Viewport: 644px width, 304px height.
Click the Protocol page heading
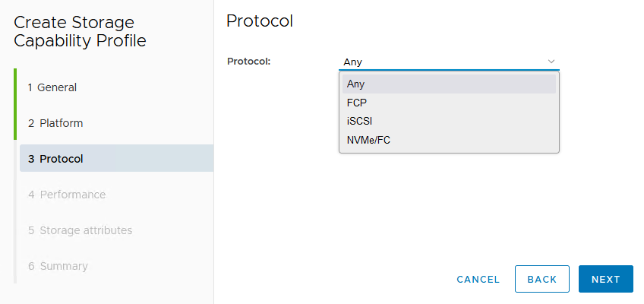point(260,21)
